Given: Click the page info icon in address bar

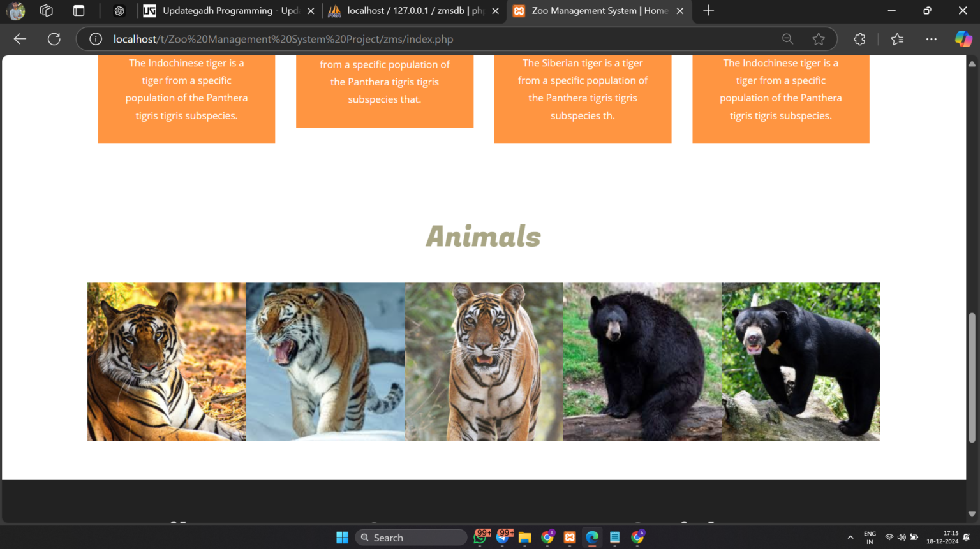Looking at the screenshot, I should [x=95, y=39].
